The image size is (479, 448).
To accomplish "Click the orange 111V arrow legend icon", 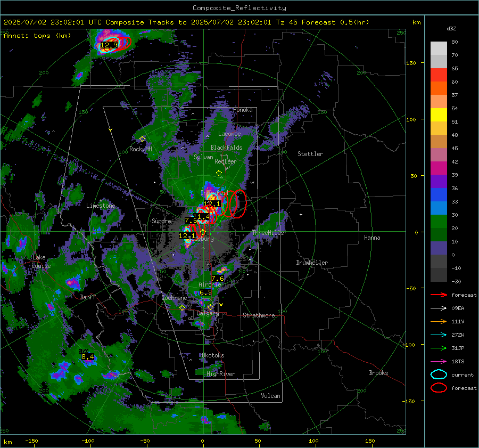I will coord(439,321).
